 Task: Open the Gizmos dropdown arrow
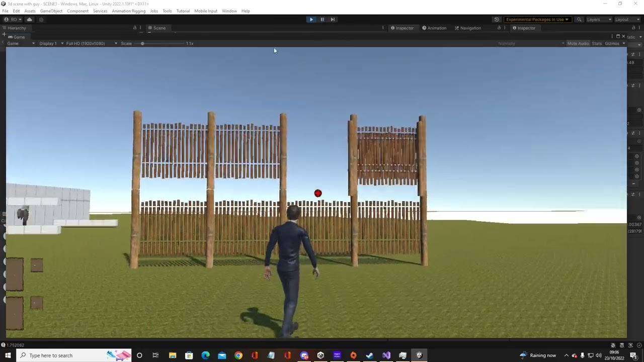coord(623,44)
